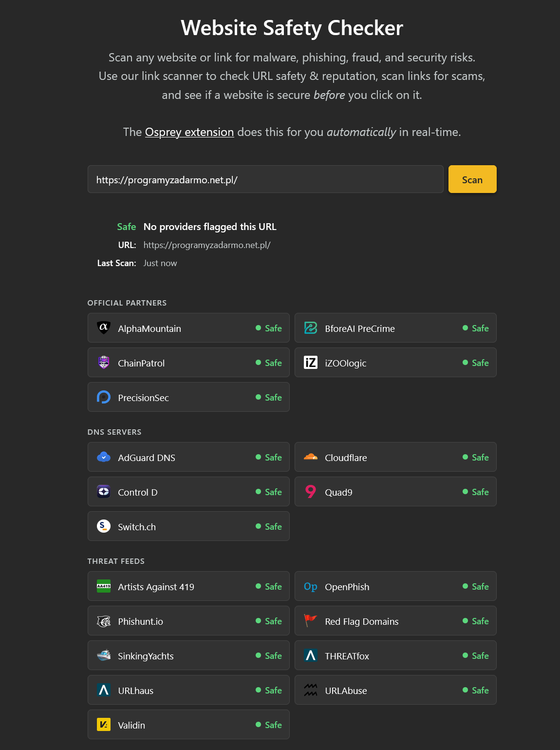Click the Control D provider name
The height and width of the screenshot is (750, 560).
138,492
